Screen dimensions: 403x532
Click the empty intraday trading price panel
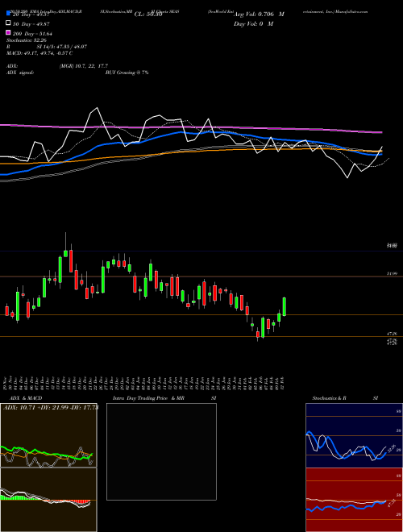coord(161,451)
